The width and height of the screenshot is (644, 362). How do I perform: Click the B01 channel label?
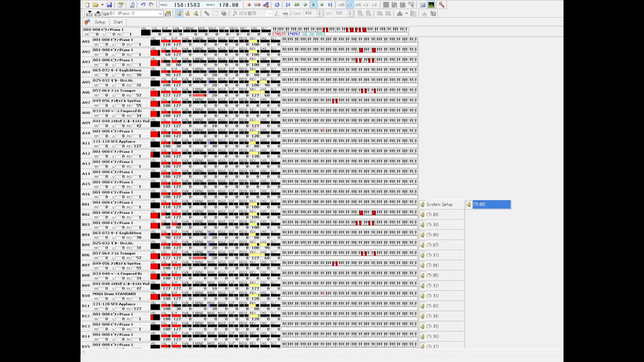tap(86, 204)
